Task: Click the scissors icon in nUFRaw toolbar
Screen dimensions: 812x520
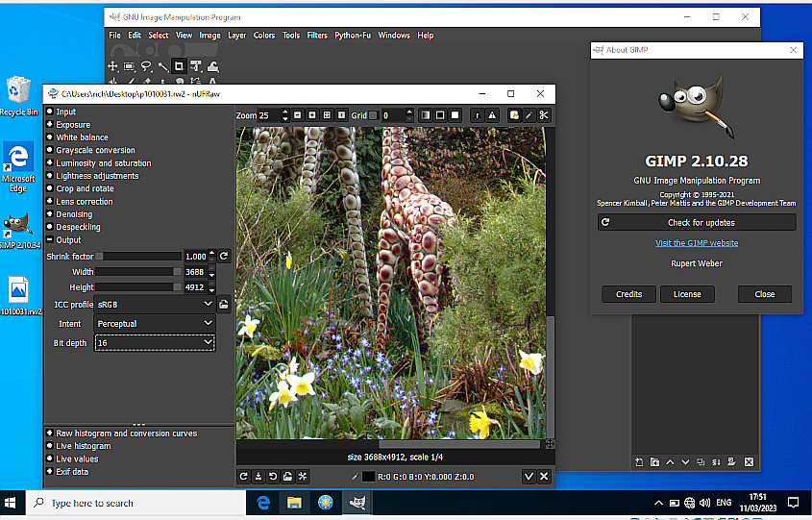Action: click(x=544, y=115)
